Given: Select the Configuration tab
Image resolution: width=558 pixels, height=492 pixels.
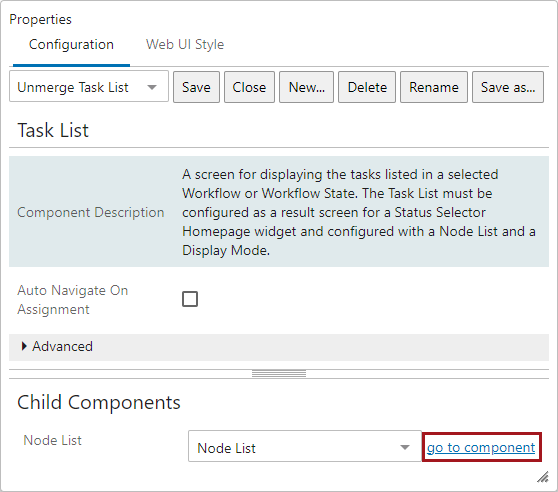Looking at the screenshot, I should click(71, 44).
